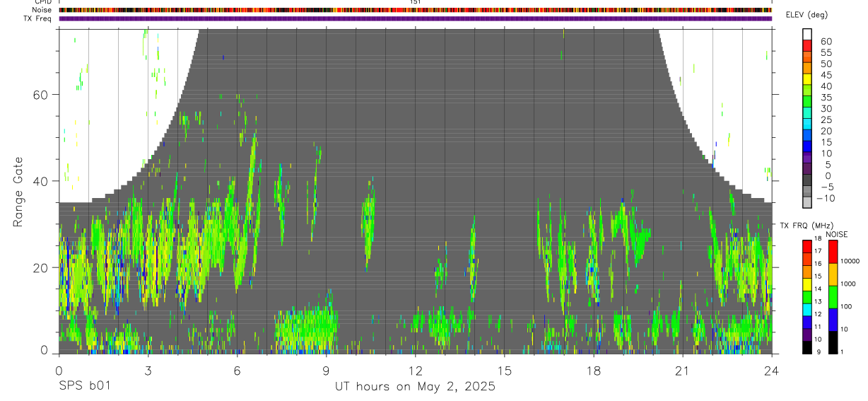Click the 'SPS b01' radar beam label
Screen dimensions: 868x401
click(84, 386)
